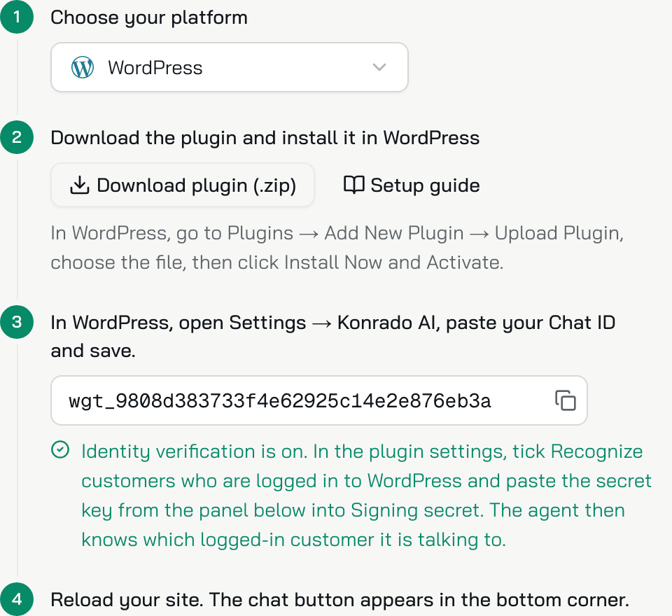Copy the Chat ID with copy icon

[566, 400]
